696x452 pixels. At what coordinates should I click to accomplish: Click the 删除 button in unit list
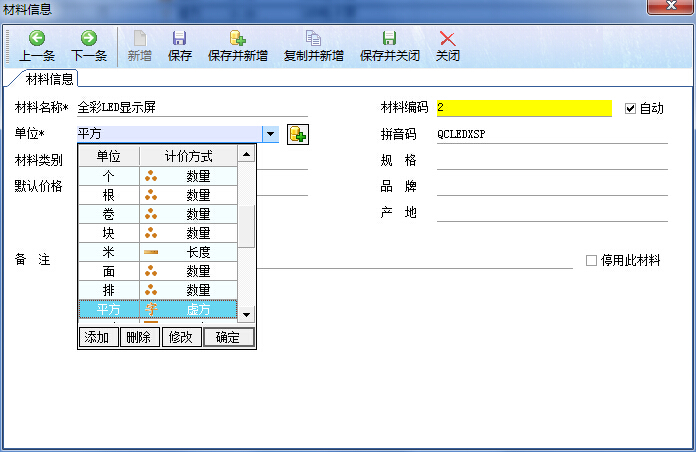pyautogui.click(x=138, y=337)
